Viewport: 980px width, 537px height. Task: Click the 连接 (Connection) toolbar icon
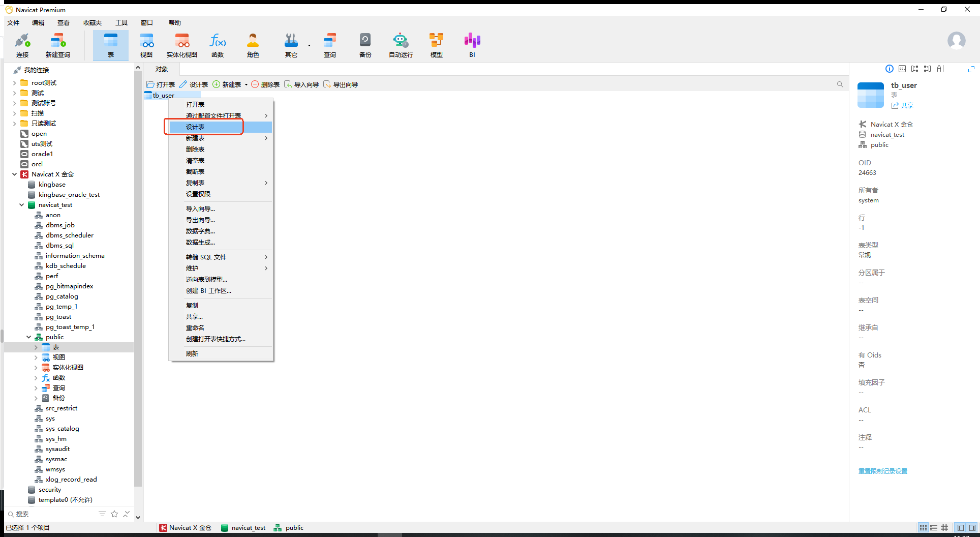pyautogui.click(x=22, y=45)
